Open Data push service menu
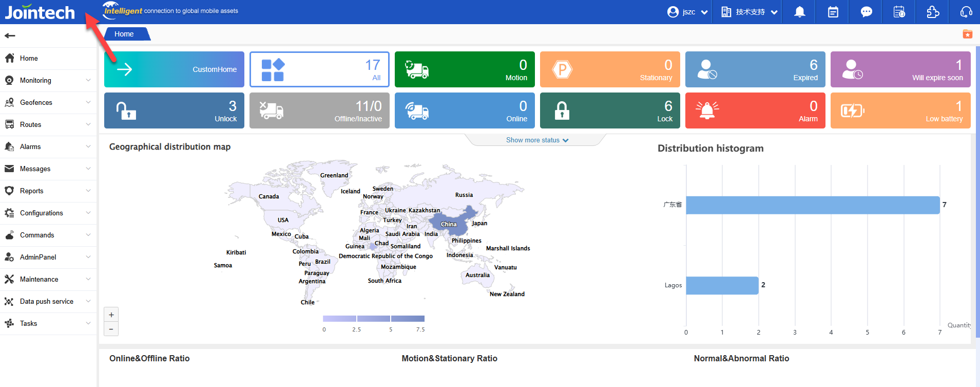Image resolution: width=980 pixels, height=387 pixels. pyautogui.click(x=48, y=301)
